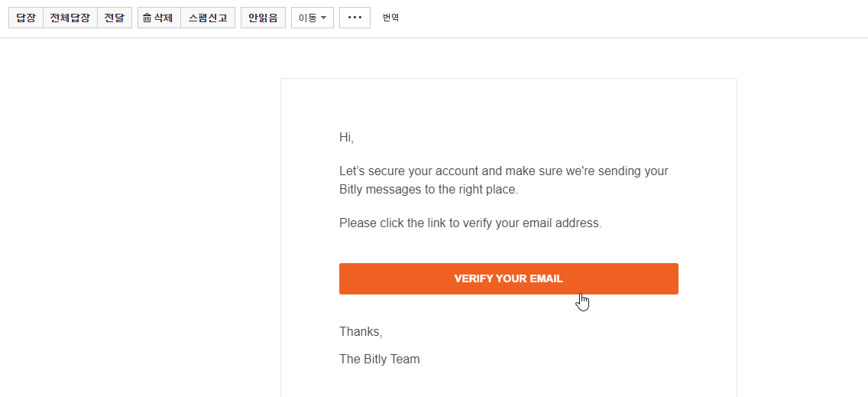Click the "Please click the link to verify" sentence
868x397 pixels.
(471, 223)
